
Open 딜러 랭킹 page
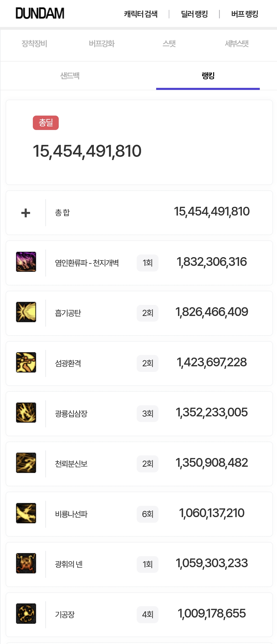[194, 14]
